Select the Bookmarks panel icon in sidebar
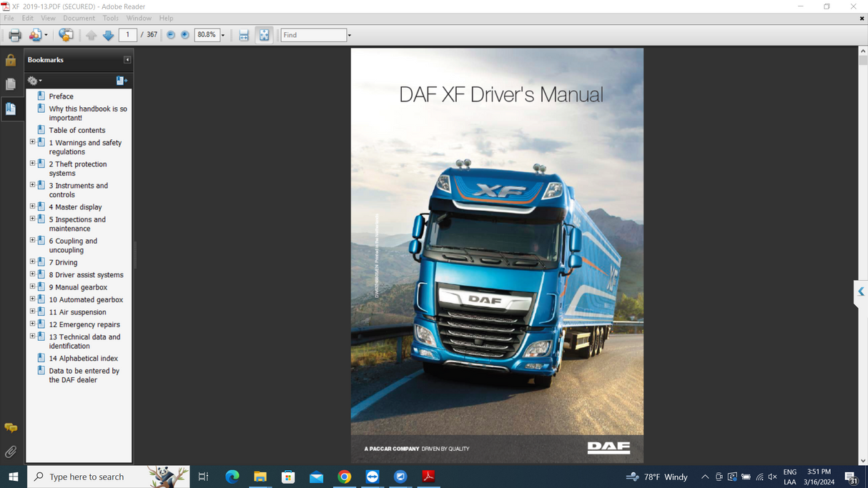The width and height of the screenshot is (868, 488). click(11, 109)
